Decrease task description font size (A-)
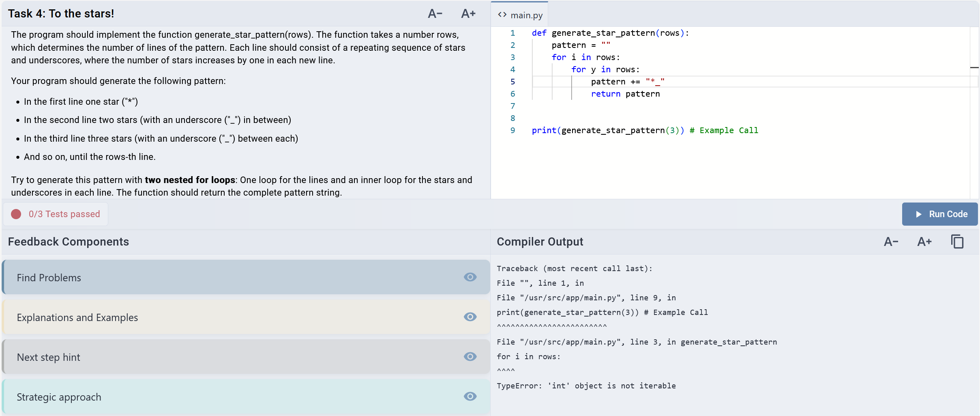Image resolution: width=980 pixels, height=416 pixels. (x=435, y=14)
